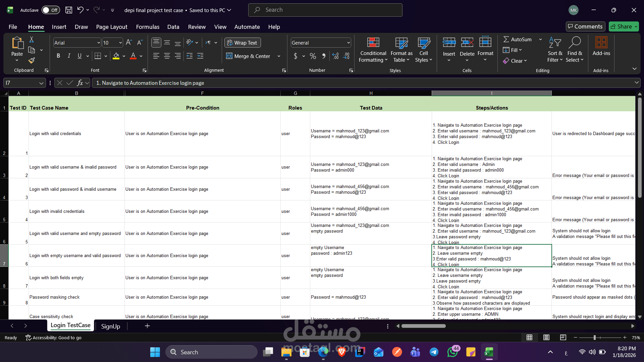
Task: Click the Paste clipboard icon
Action: 17,43
